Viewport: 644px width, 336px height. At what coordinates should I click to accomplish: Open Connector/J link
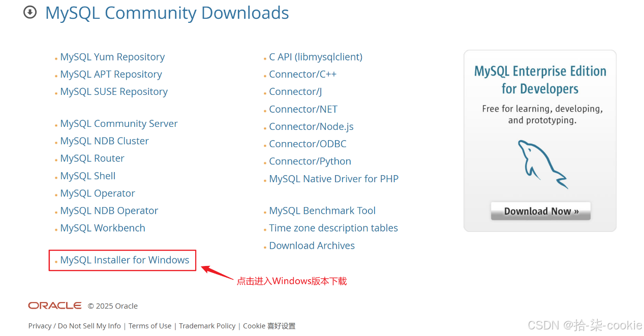(295, 91)
